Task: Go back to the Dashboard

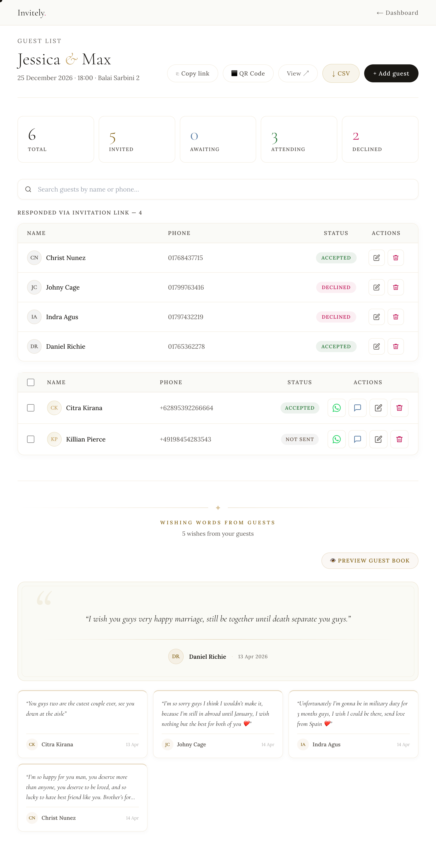Action: point(397,13)
